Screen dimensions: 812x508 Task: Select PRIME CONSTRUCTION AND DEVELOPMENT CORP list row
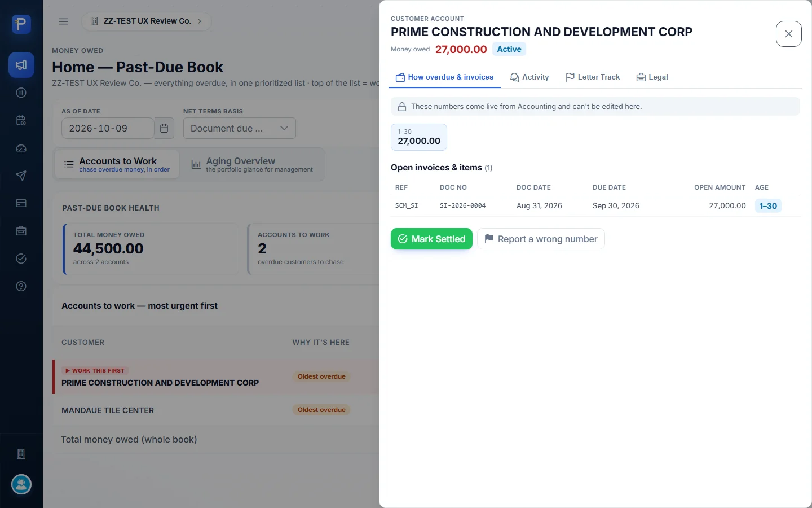pos(217,376)
